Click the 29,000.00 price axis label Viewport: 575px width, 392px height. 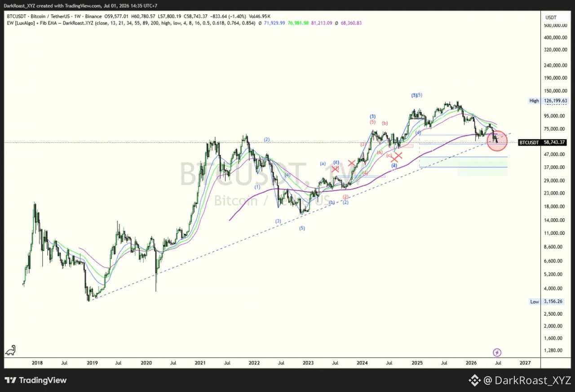[555, 181]
